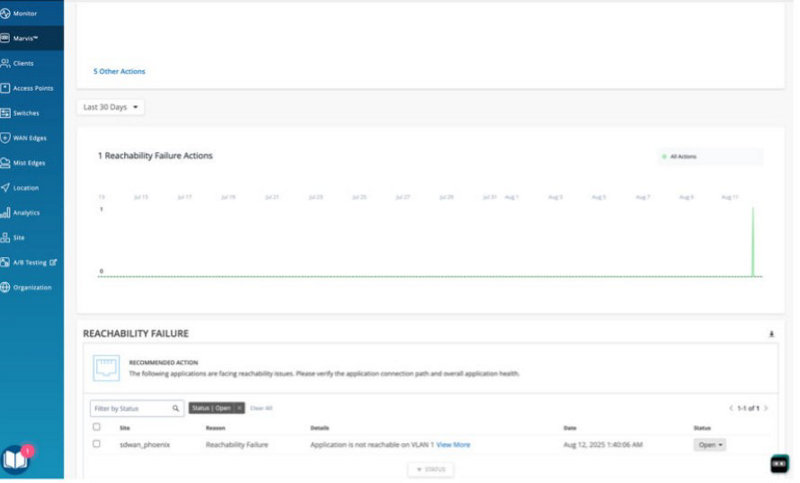Open the Access Points icon

(x=5, y=88)
